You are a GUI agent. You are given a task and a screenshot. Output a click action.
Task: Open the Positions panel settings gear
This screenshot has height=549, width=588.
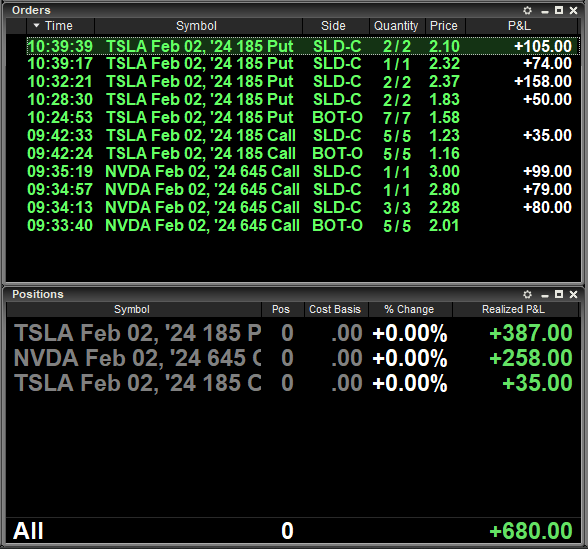tap(527, 294)
